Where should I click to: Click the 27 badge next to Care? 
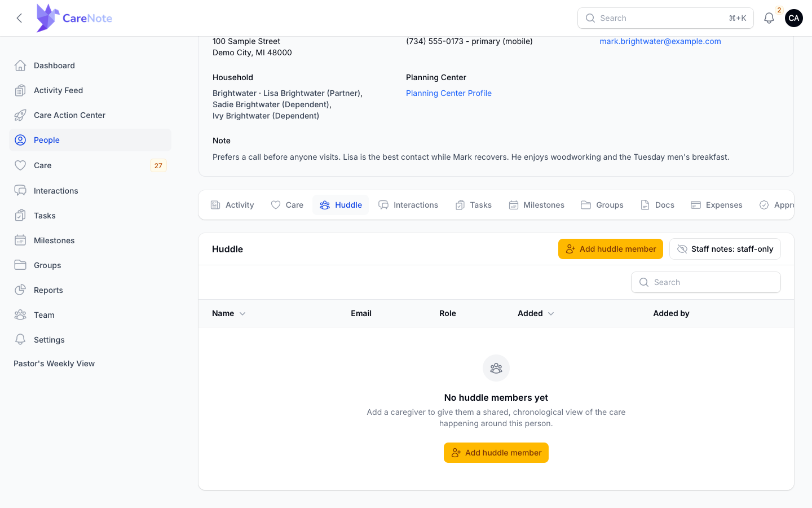click(x=158, y=165)
